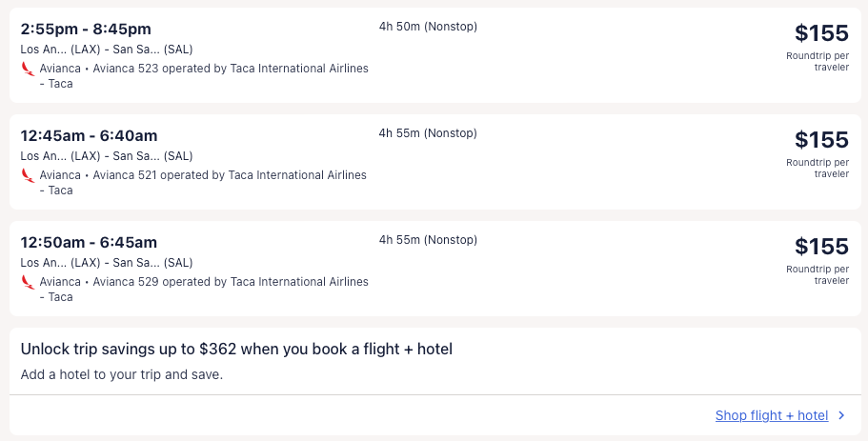The height and width of the screenshot is (441, 868).
Task: Click chevron arrow beside Shop flight + hotel
Action: [841, 415]
